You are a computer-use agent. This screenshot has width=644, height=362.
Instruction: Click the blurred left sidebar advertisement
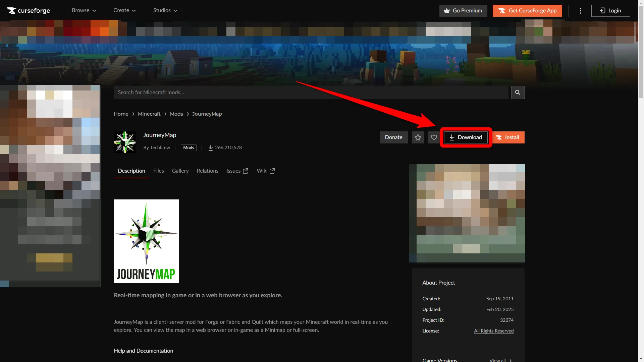pyautogui.click(x=50, y=186)
